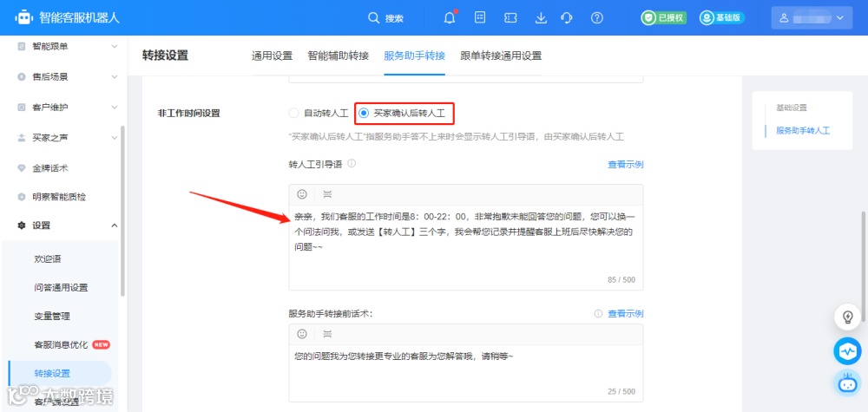Open the search box in header
The height and width of the screenshot is (412, 868).
pyautogui.click(x=386, y=17)
